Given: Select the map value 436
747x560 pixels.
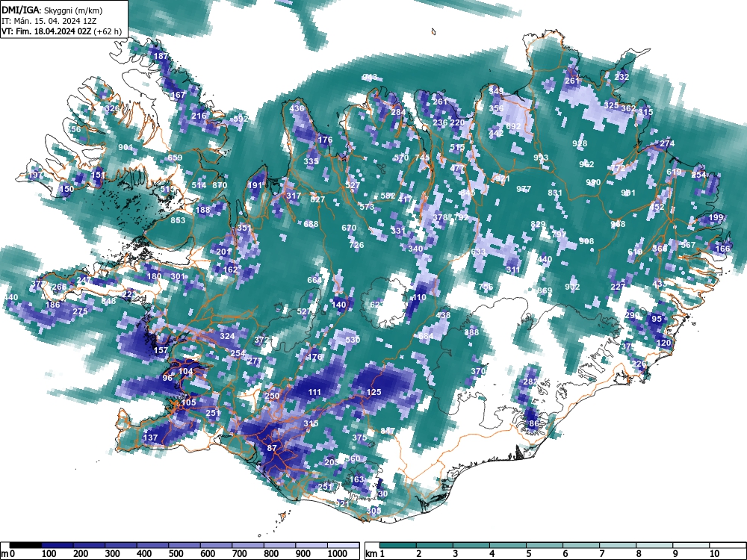Looking at the screenshot, I should click(x=297, y=108).
